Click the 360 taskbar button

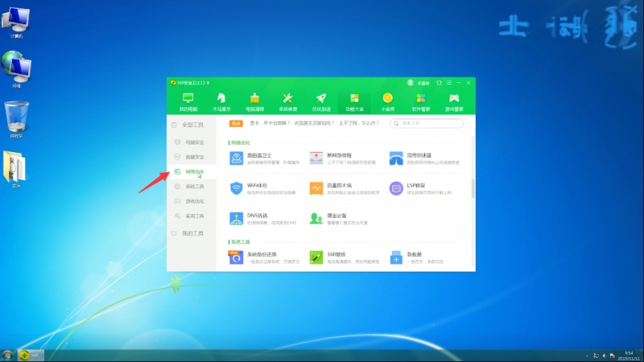pyautogui.click(x=31, y=355)
